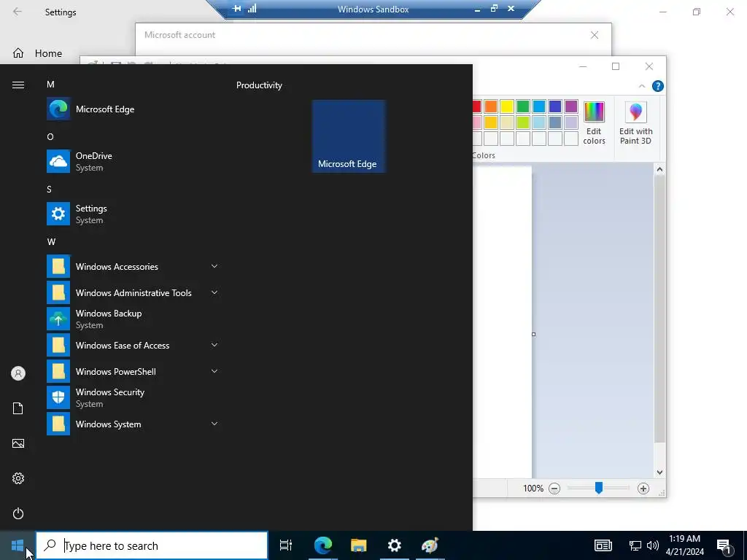
Task: Expand the Windows Accessories folder chevron
Action: click(214, 266)
